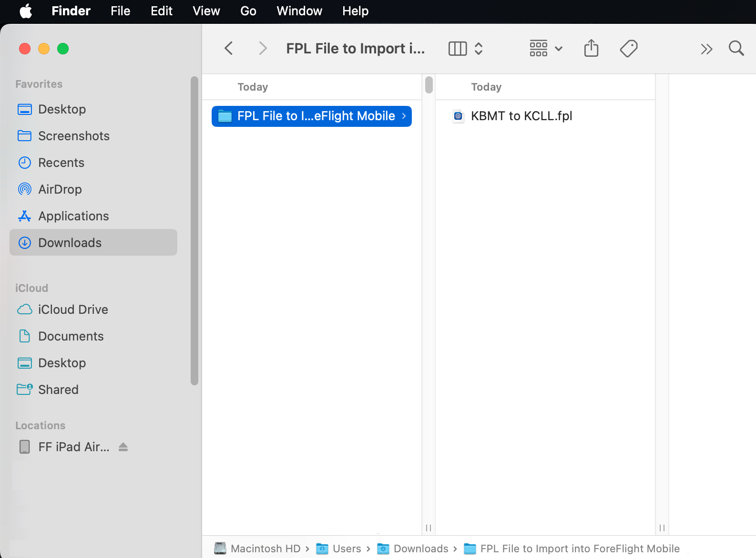Open the Apple menu
Image resolution: width=756 pixels, height=558 pixels.
[x=26, y=11]
